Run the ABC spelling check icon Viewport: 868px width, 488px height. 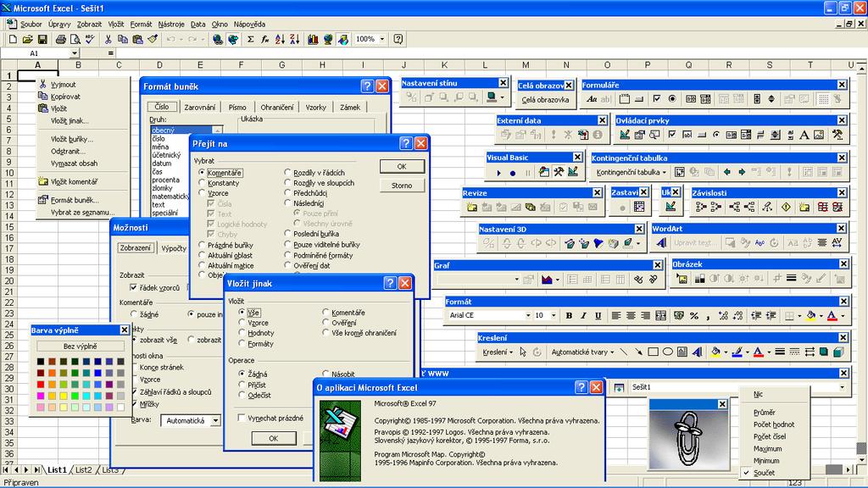point(90,39)
